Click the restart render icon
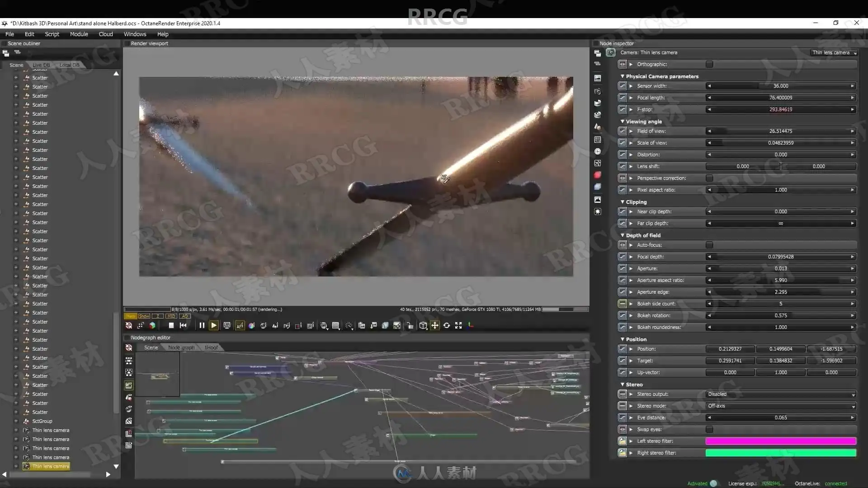The height and width of the screenshot is (488, 868). click(x=183, y=325)
